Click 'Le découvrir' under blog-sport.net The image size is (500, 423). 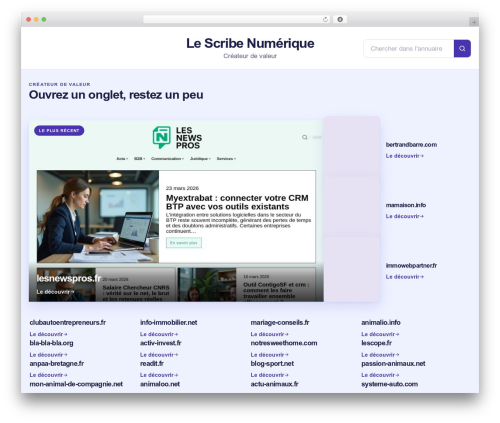pyautogui.click(x=270, y=375)
